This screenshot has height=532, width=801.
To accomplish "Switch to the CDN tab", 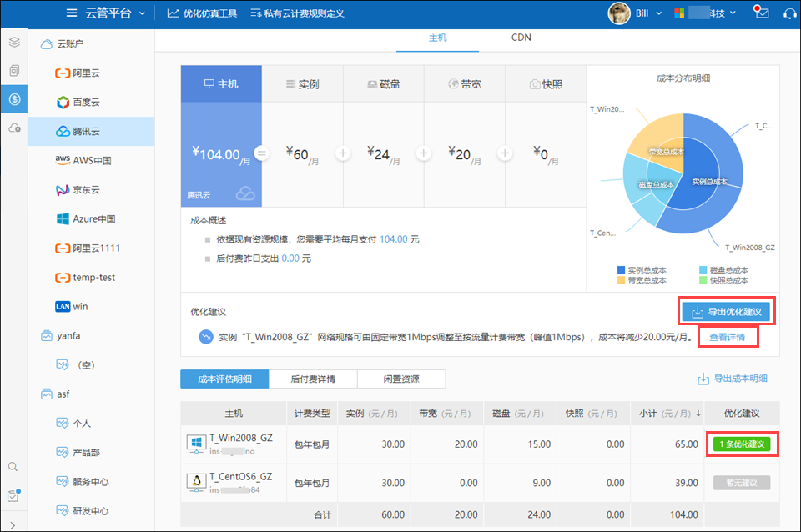I will (x=521, y=38).
